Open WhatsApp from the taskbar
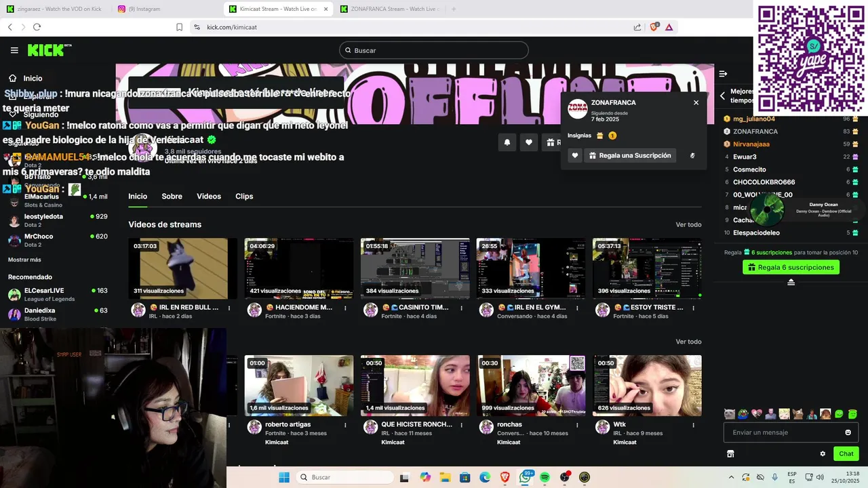The height and width of the screenshot is (488, 868). 525,477
